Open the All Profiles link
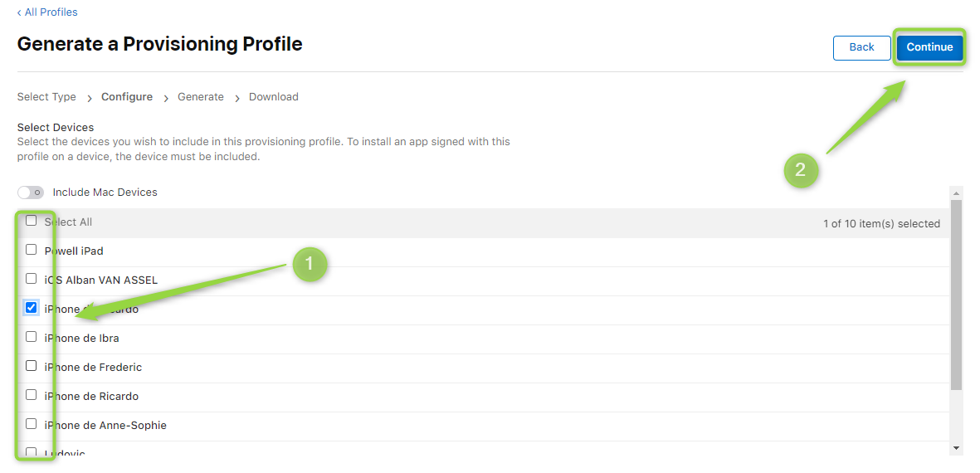 point(51,12)
